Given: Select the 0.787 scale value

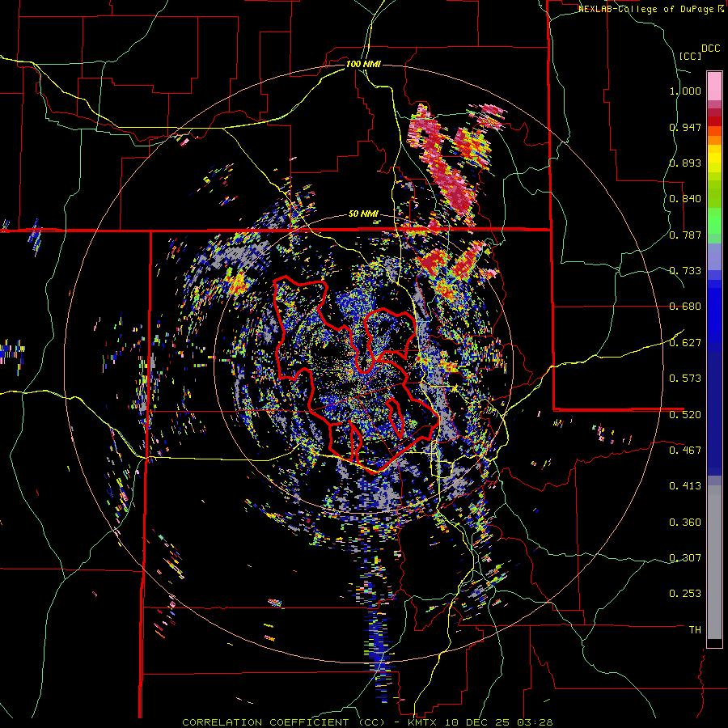Looking at the screenshot, I should [x=685, y=235].
